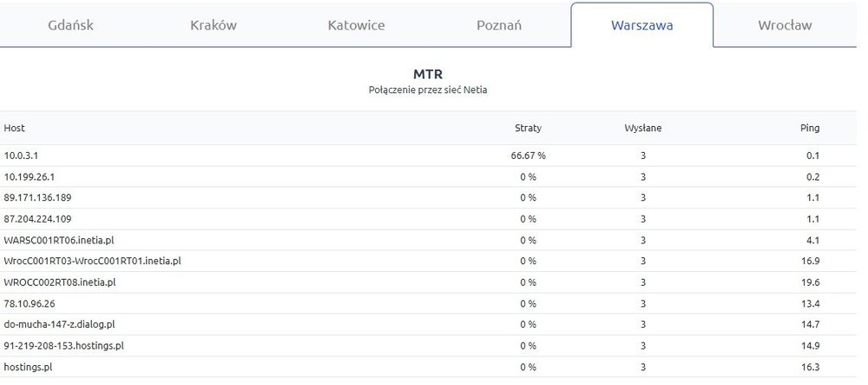Click the Straty column header
868x385 pixels.
coord(528,128)
